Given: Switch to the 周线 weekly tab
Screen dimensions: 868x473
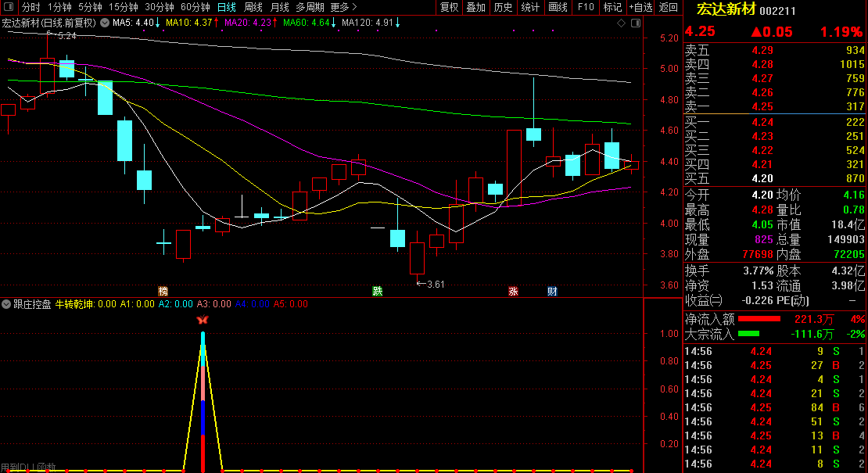Looking at the screenshot, I should point(253,7).
